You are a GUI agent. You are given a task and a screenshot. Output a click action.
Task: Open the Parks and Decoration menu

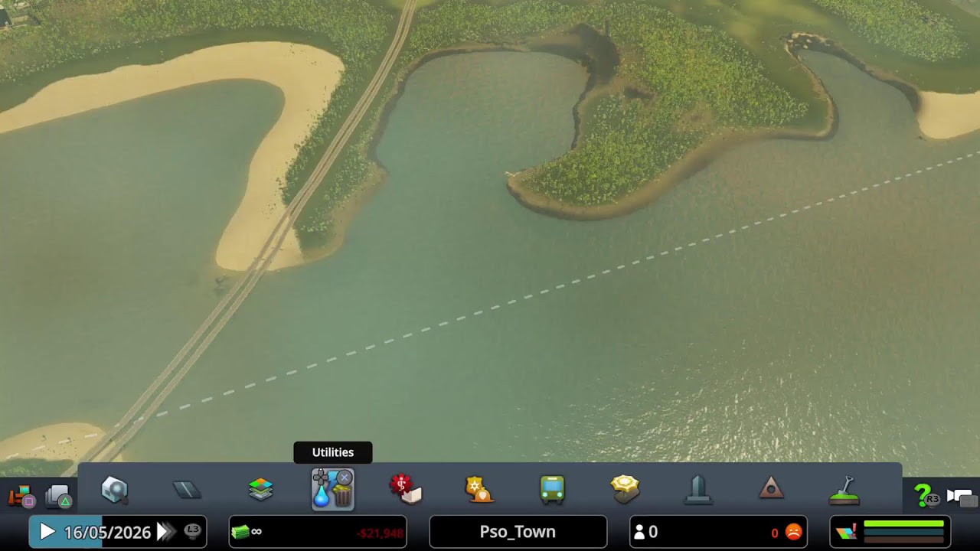[625, 489]
